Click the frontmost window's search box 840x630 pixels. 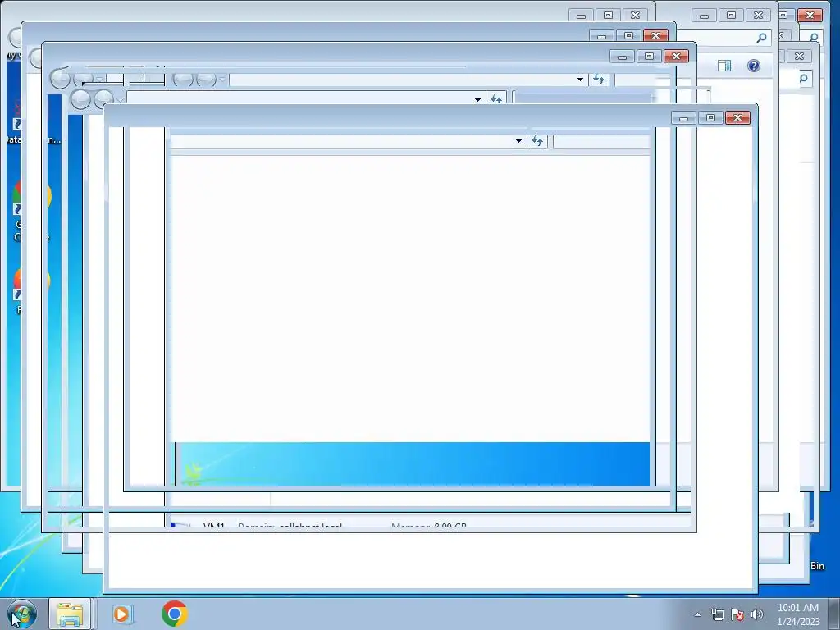(x=601, y=141)
